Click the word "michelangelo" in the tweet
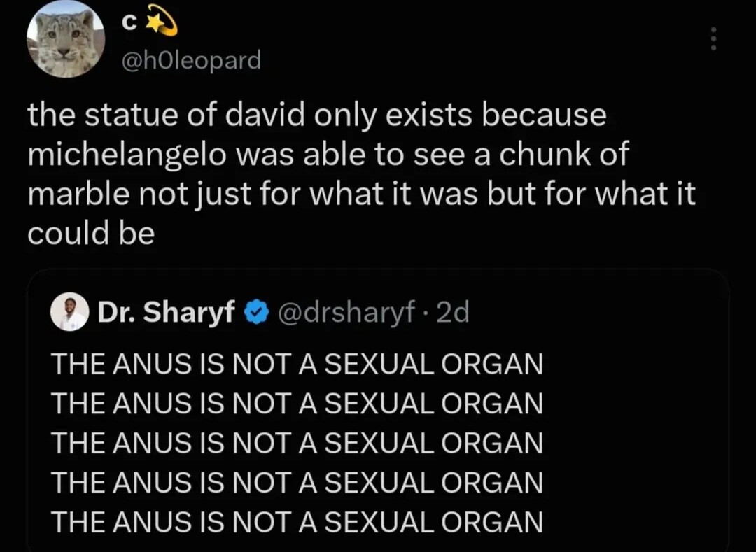This screenshot has width=756, height=552. 126,155
